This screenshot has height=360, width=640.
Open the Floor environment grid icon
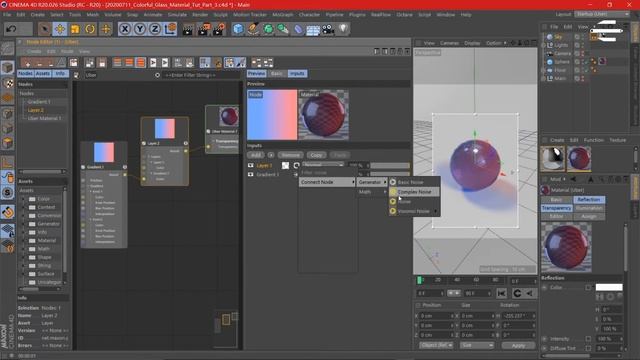tap(313, 30)
